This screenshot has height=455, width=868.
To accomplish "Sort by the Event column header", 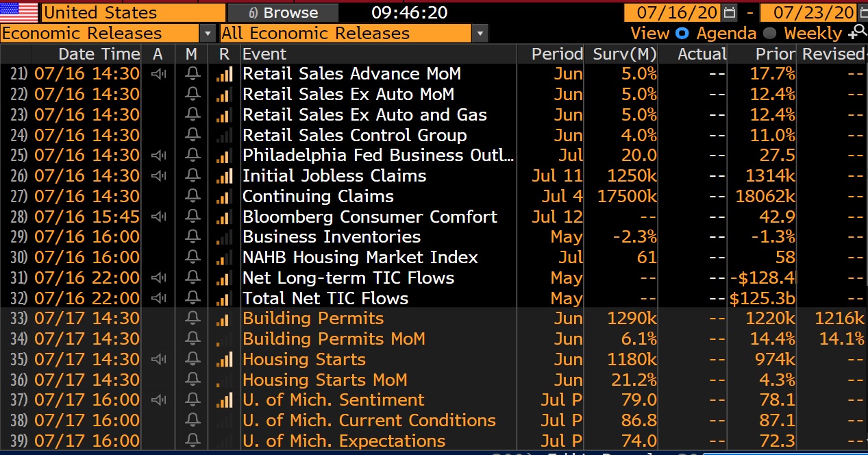I will click(264, 54).
